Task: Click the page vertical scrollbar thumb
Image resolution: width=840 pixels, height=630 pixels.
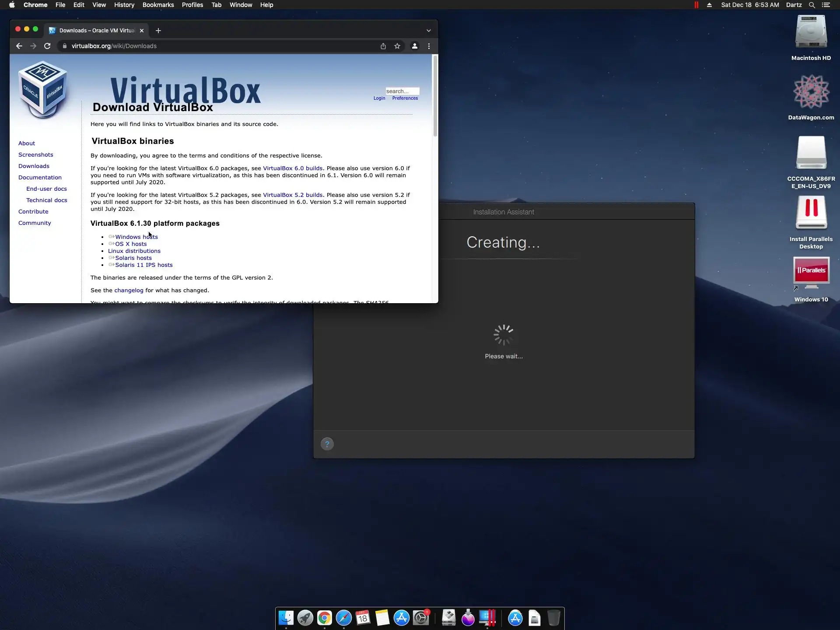Action: (x=435, y=96)
